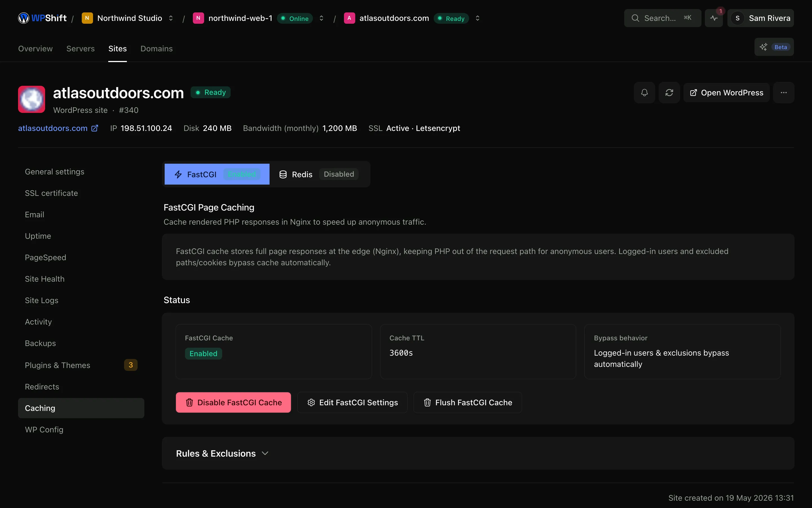This screenshot has height=508, width=812.
Task: Click the Enabled badge in FastCGI Cache card
Action: click(x=203, y=353)
